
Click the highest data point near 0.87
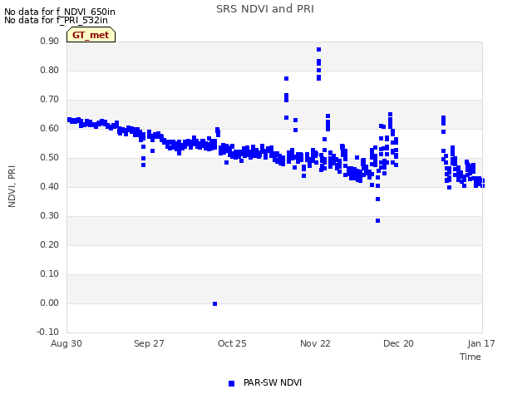point(318,50)
